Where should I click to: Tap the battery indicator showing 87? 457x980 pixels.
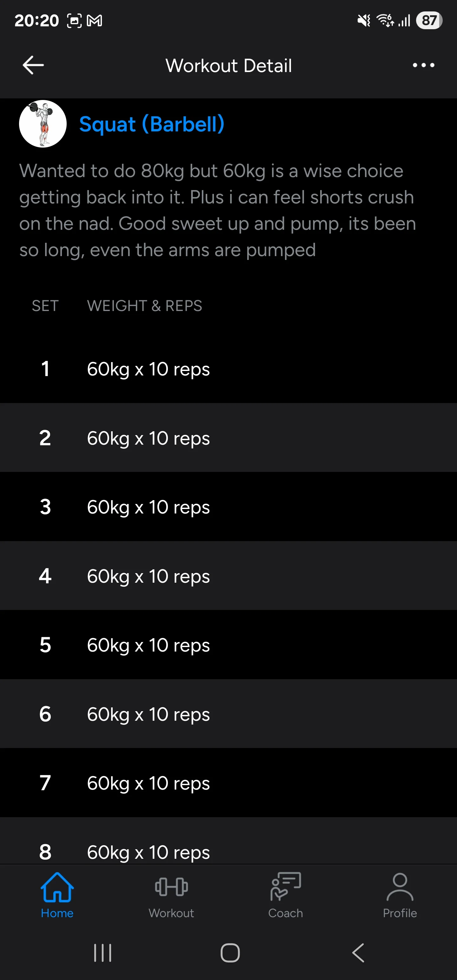429,21
